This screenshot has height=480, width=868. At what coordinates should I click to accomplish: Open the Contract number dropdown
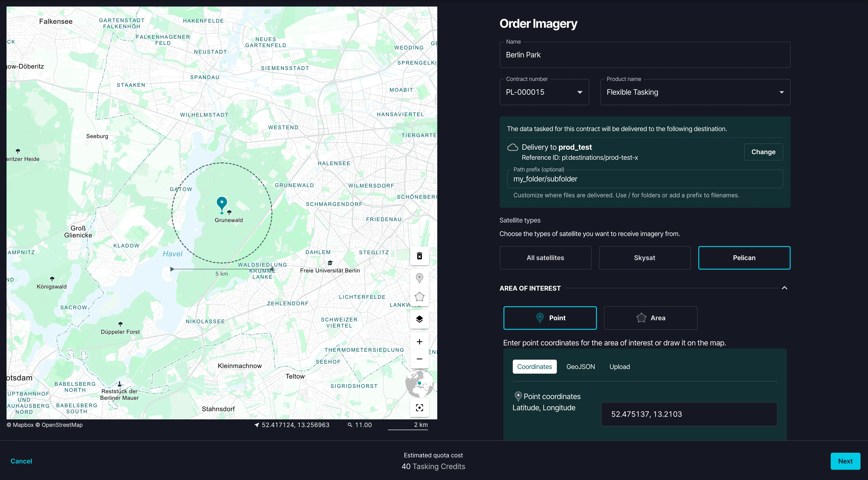click(544, 92)
